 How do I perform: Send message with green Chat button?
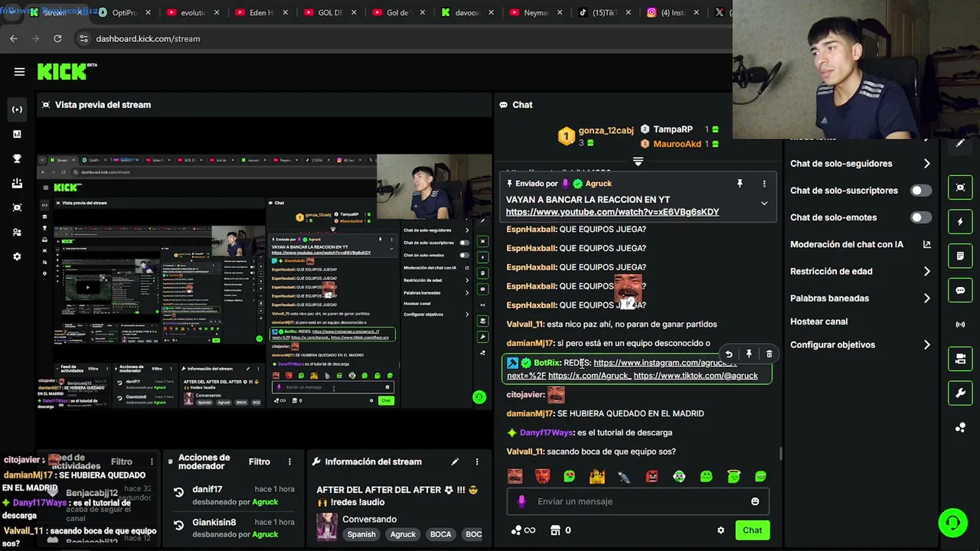752,530
